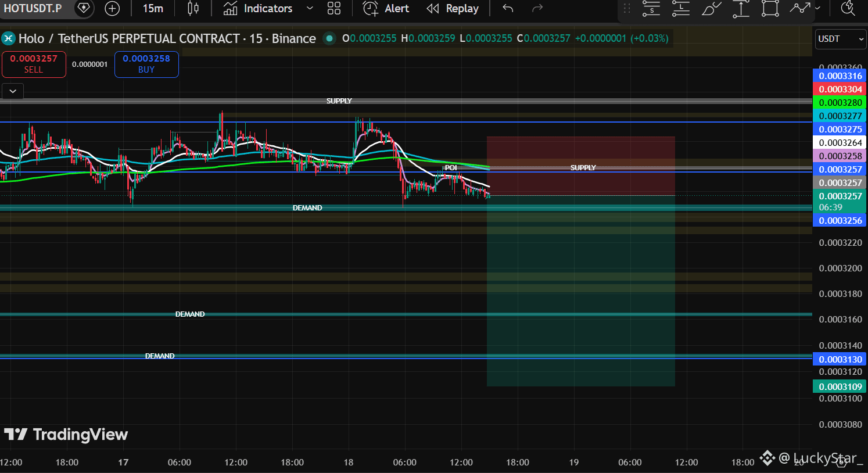This screenshot has width=868, height=473.
Task: Redo the chart action
Action: pyautogui.click(x=537, y=8)
